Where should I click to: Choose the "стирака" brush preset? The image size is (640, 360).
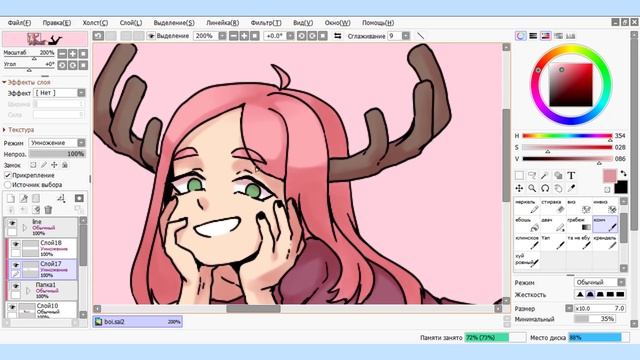pyautogui.click(x=553, y=207)
